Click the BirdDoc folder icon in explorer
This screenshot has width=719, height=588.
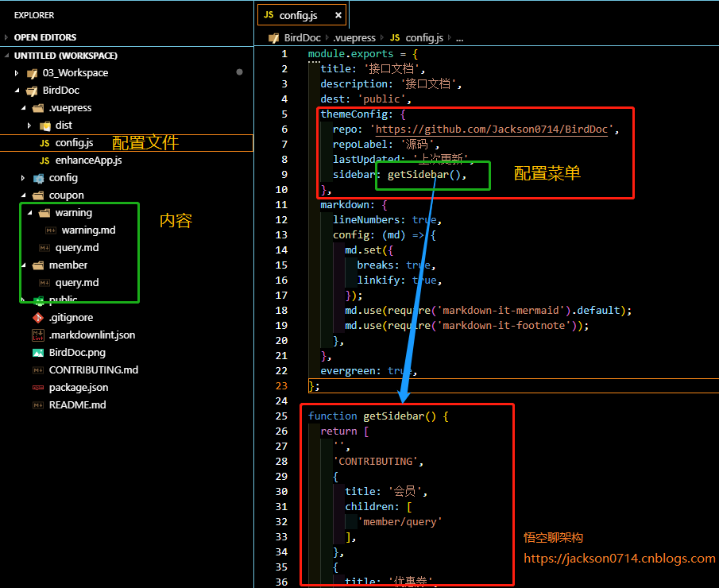click(32, 91)
